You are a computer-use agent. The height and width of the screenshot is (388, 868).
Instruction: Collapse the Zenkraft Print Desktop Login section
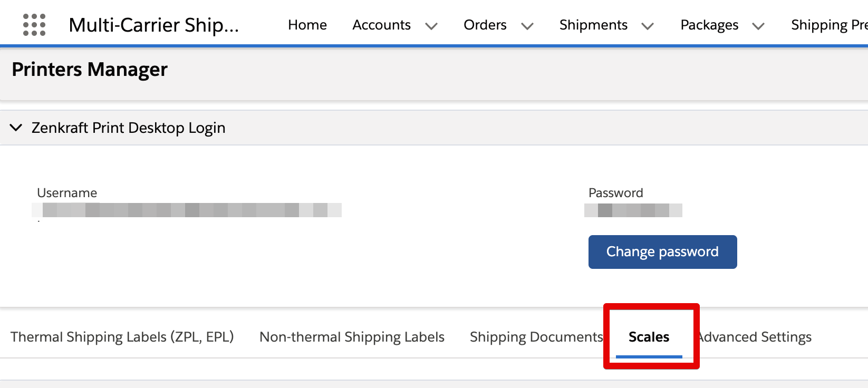(x=16, y=128)
